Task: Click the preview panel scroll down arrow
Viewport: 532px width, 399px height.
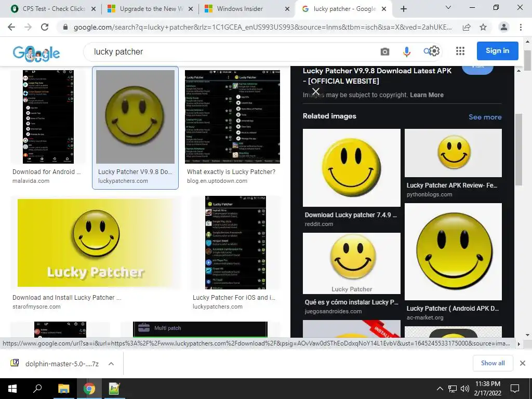Action: [x=518, y=335]
